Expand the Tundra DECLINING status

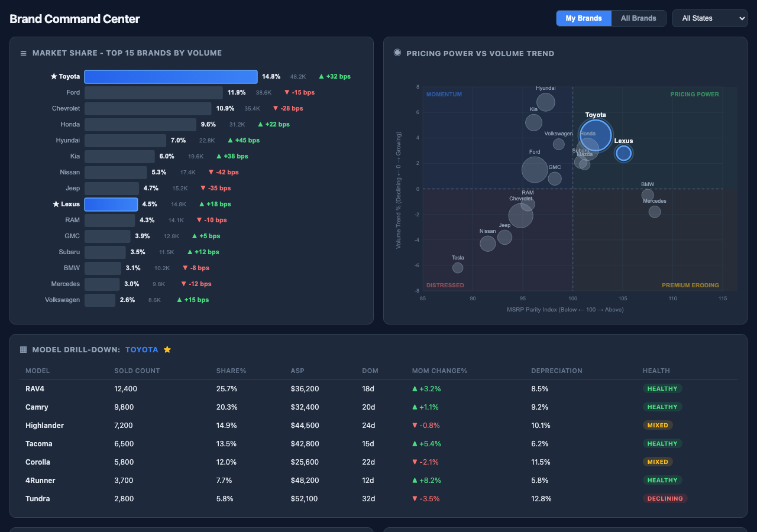665,498
